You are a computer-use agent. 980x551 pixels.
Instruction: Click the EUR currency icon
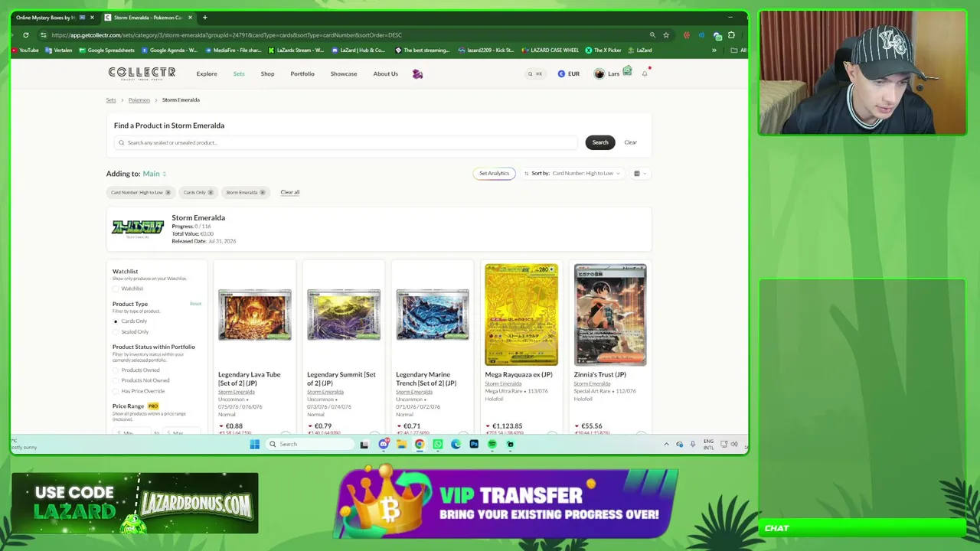click(x=561, y=74)
